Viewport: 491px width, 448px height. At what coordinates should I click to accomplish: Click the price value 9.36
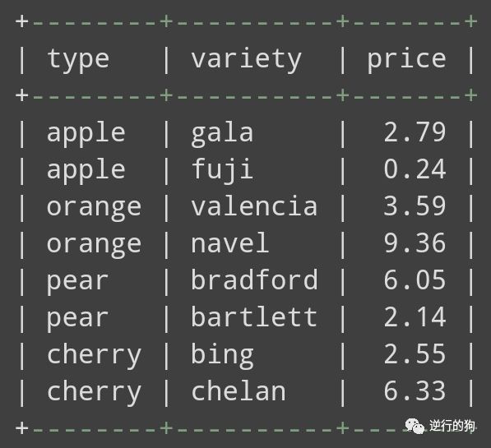point(415,243)
